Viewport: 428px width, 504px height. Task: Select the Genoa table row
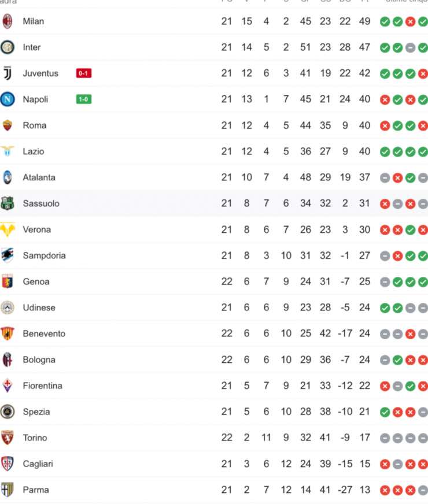[x=214, y=281]
